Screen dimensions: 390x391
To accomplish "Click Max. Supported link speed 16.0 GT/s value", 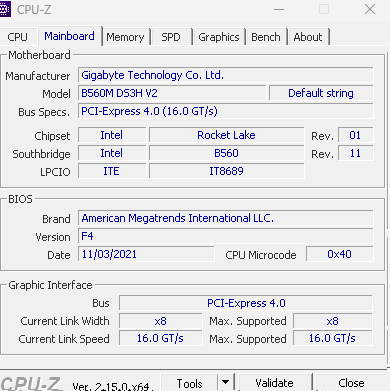I will click(x=333, y=338).
